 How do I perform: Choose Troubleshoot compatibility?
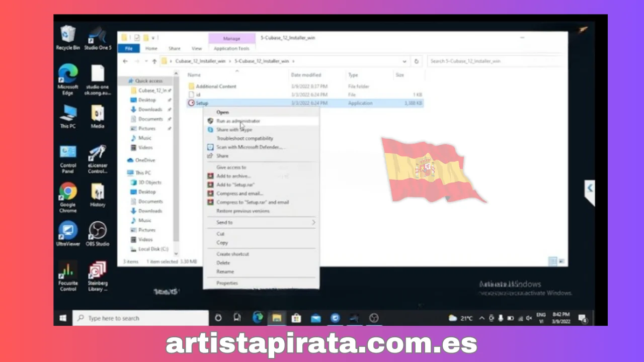261,138
